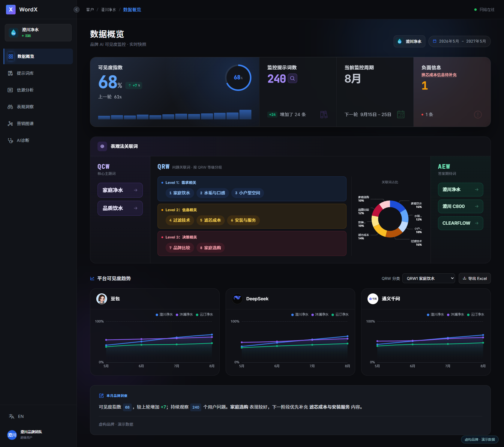Open the 2026年5月 – 2027年5月 date range picker
Viewport: 504px width, 447px height.
pyautogui.click(x=460, y=41)
